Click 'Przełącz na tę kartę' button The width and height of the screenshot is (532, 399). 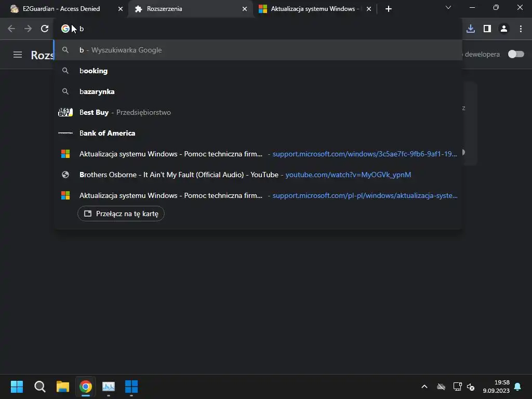pos(121,214)
